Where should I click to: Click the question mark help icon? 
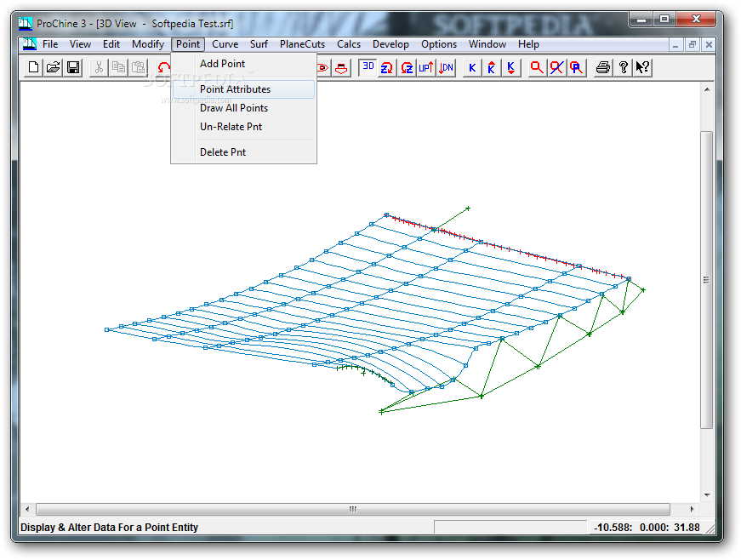(623, 67)
